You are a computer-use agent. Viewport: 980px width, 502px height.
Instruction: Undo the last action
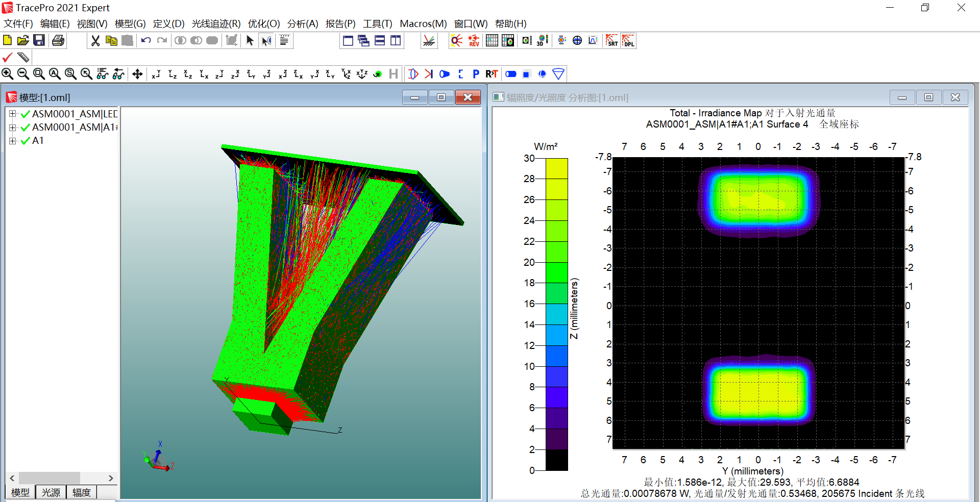click(x=146, y=40)
